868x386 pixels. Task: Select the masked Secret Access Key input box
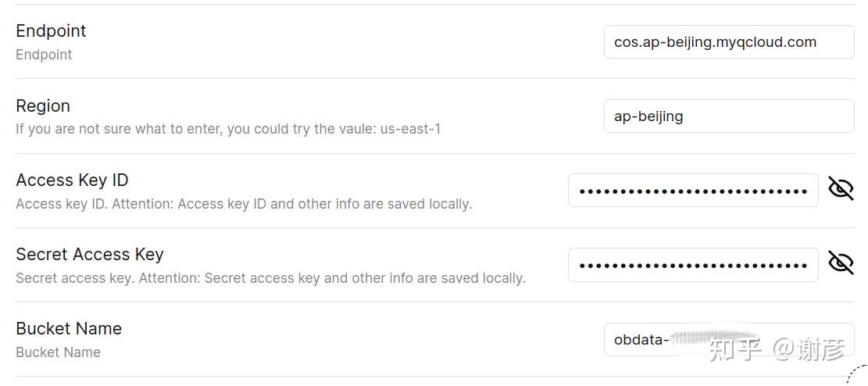(x=693, y=264)
